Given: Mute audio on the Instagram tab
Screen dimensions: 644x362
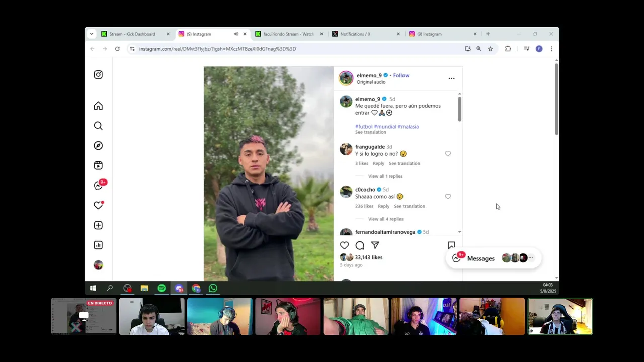Looking at the screenshot, I should pyautogui.click(x=236, y=34).
